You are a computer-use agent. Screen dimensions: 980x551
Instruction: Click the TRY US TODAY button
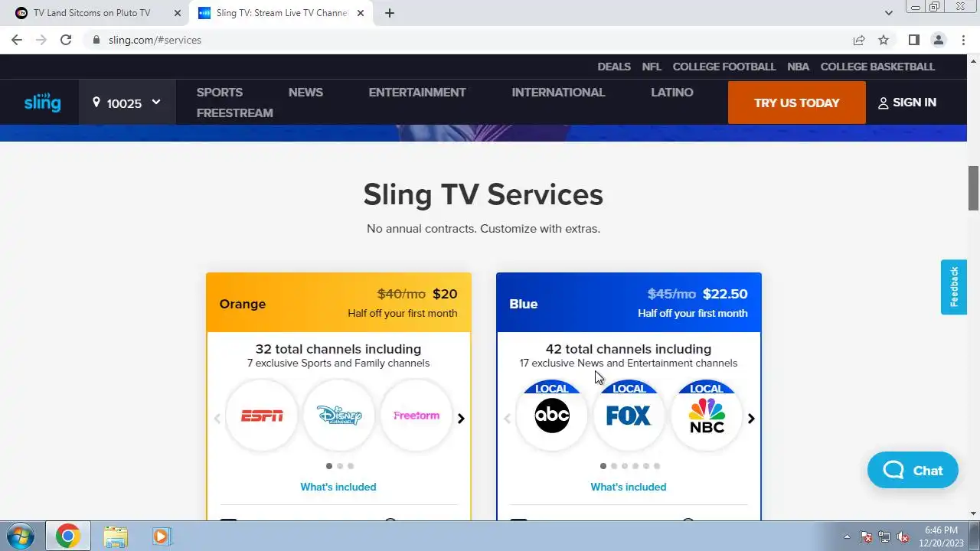797,103
